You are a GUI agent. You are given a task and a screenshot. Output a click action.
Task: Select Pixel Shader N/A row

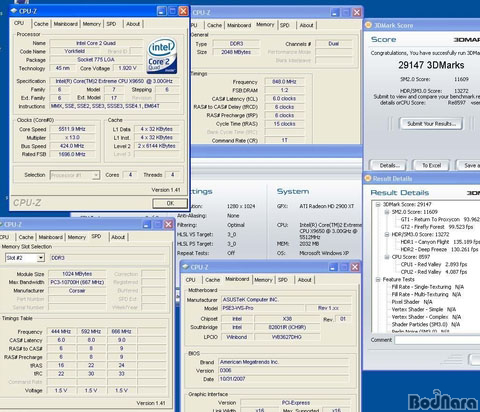point(412,302)
